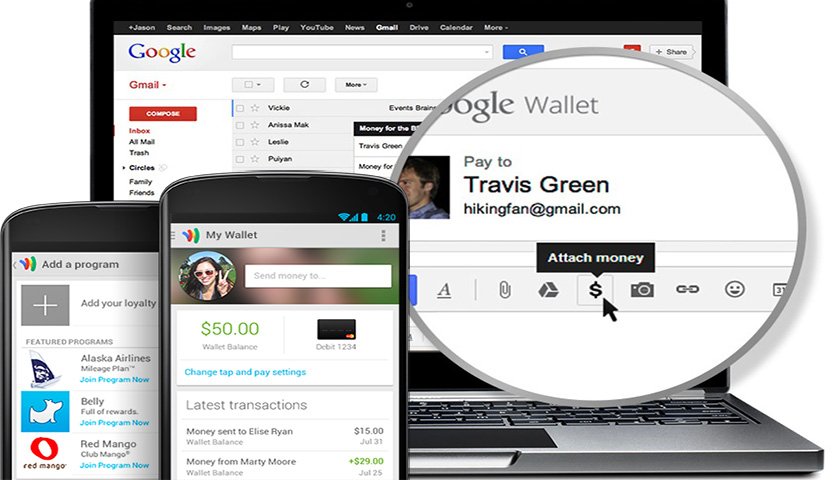
Task: Click the Attach money dollar icon
Action: coord(595,290)
